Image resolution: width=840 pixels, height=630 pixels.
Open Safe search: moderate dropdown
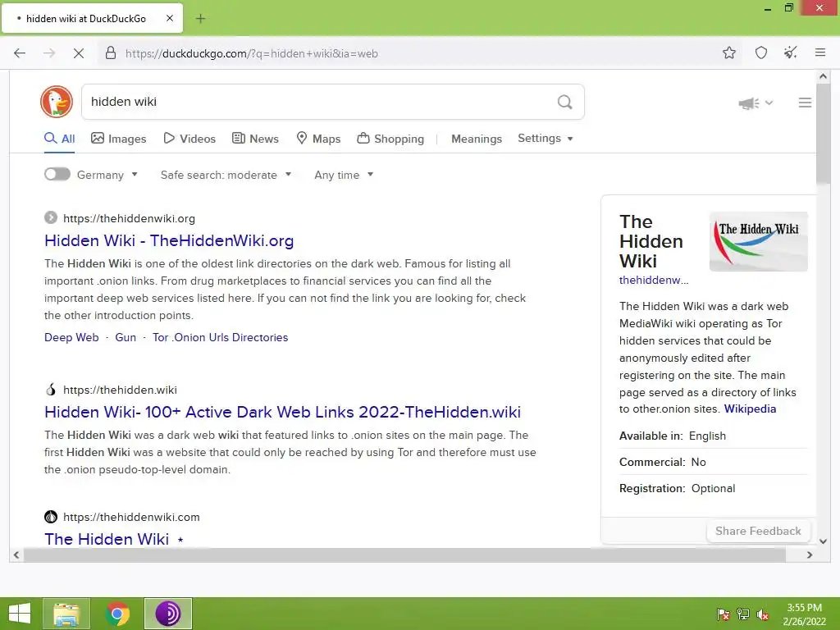click(x=226, y=175)
